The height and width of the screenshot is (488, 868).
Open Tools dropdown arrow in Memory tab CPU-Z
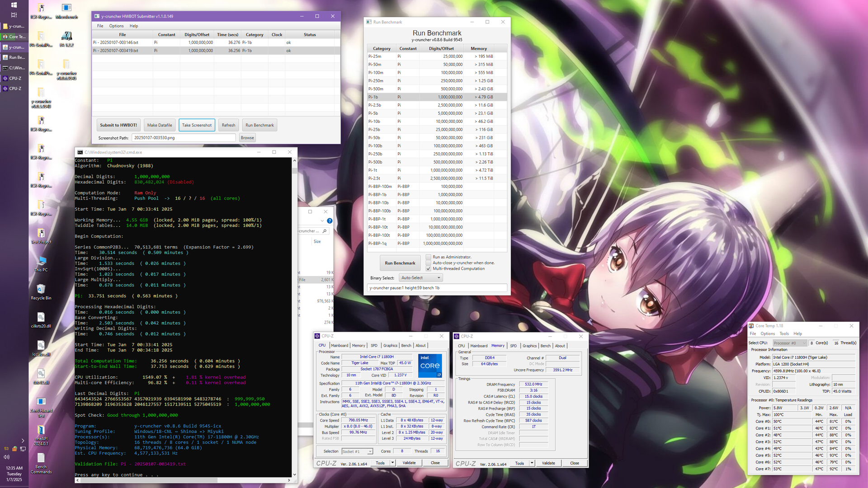pos(532,463)
